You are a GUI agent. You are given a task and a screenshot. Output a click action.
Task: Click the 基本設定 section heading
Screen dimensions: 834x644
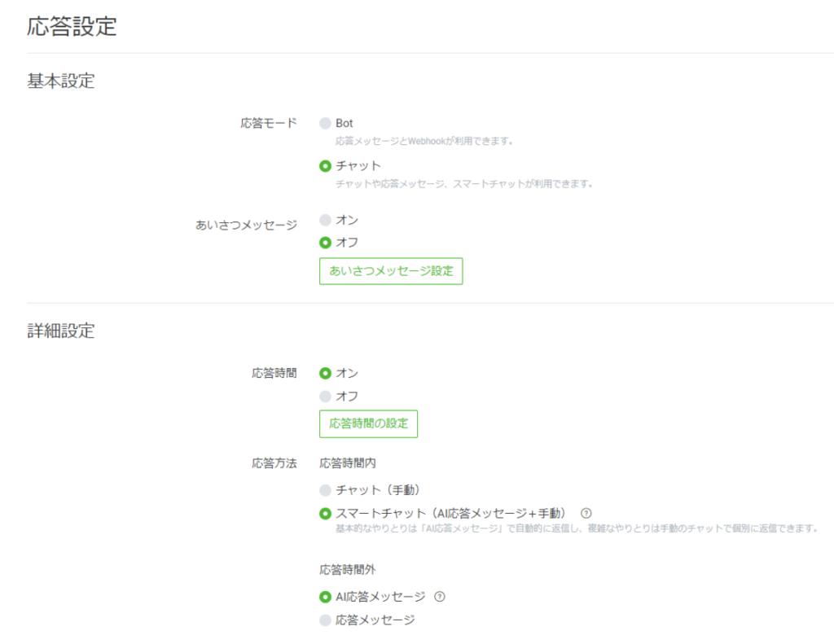(x=61, y=81)
